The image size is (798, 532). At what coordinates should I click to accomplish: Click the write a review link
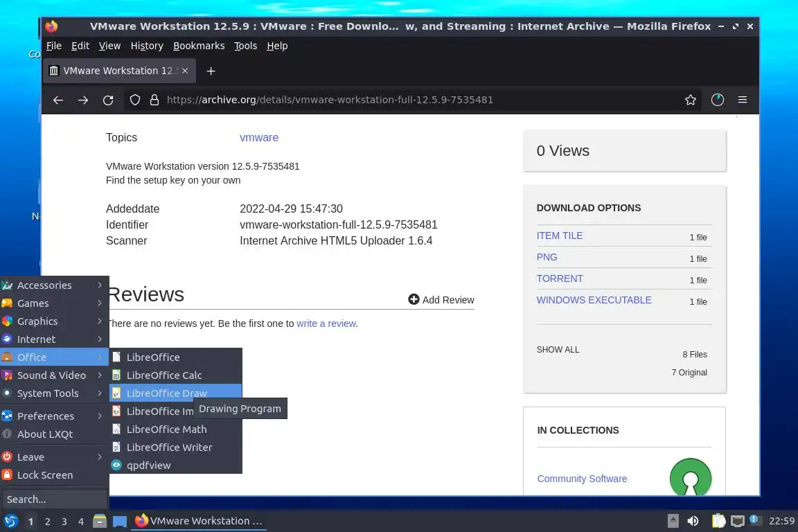point(326,323)
